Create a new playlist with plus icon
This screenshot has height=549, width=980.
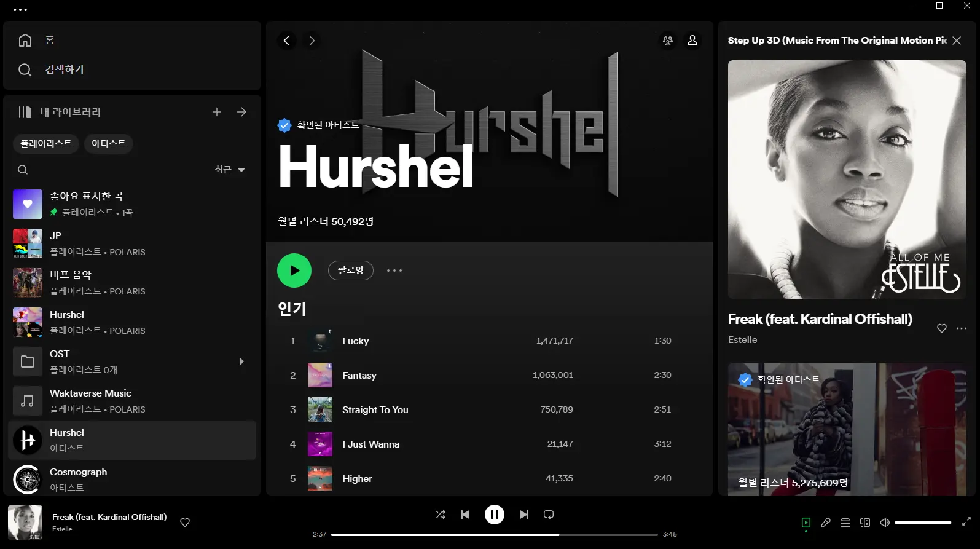(x=217, y=112)
